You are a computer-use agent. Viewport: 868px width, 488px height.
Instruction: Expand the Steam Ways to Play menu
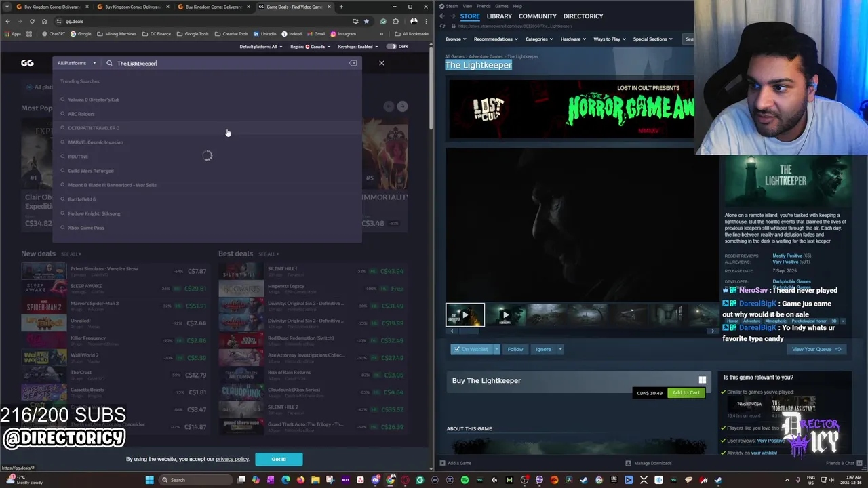pyautogui.click(x=610, y=39)
